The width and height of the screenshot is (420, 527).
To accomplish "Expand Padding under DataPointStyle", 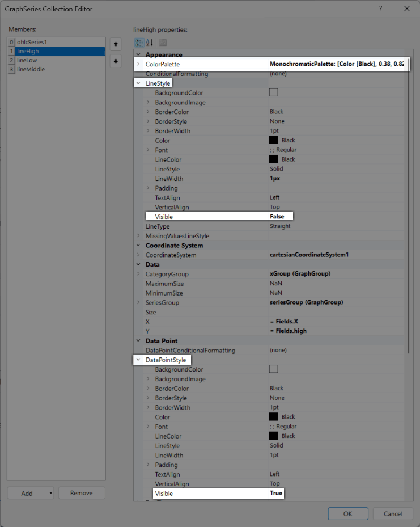I will (x=148, y=465).
